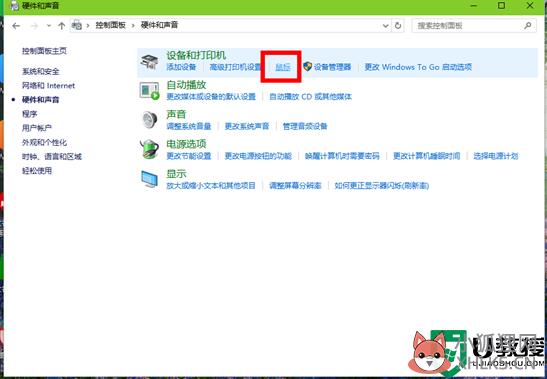The height and width of the screenshot is (379, 547).
Task: Click the 更改系统声音 link
Action: click(247, 126)
